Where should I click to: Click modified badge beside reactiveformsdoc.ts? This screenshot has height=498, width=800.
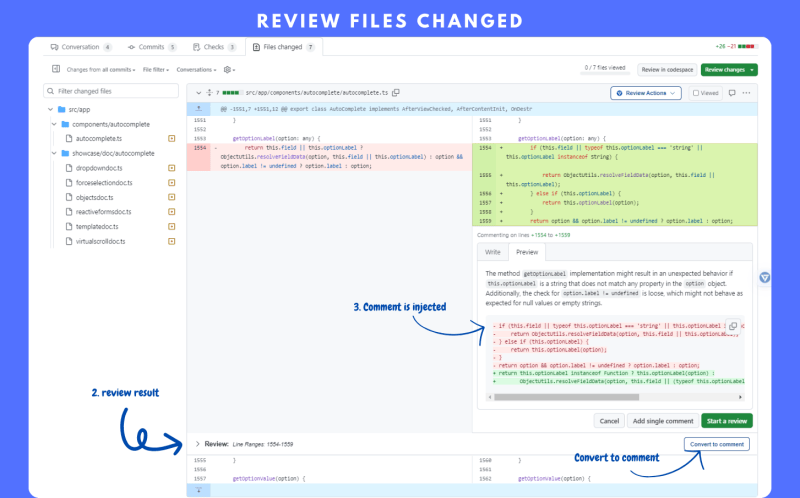(x=172, y=212)
